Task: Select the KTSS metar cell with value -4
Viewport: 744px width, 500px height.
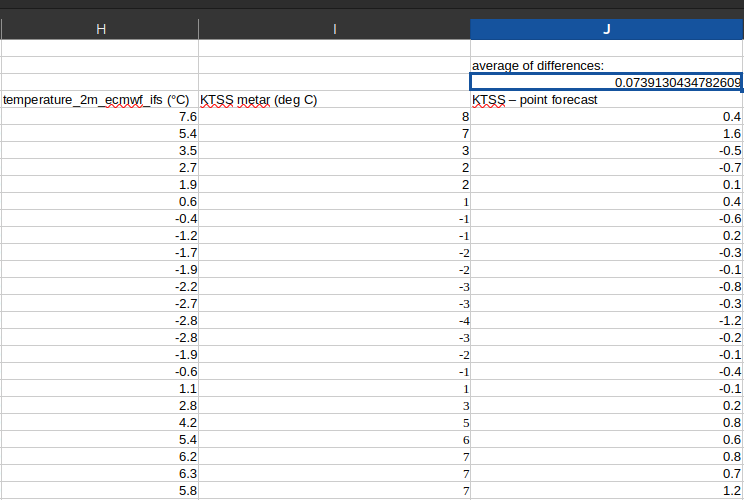Action: pyautogui.click(x=334, y=320)
